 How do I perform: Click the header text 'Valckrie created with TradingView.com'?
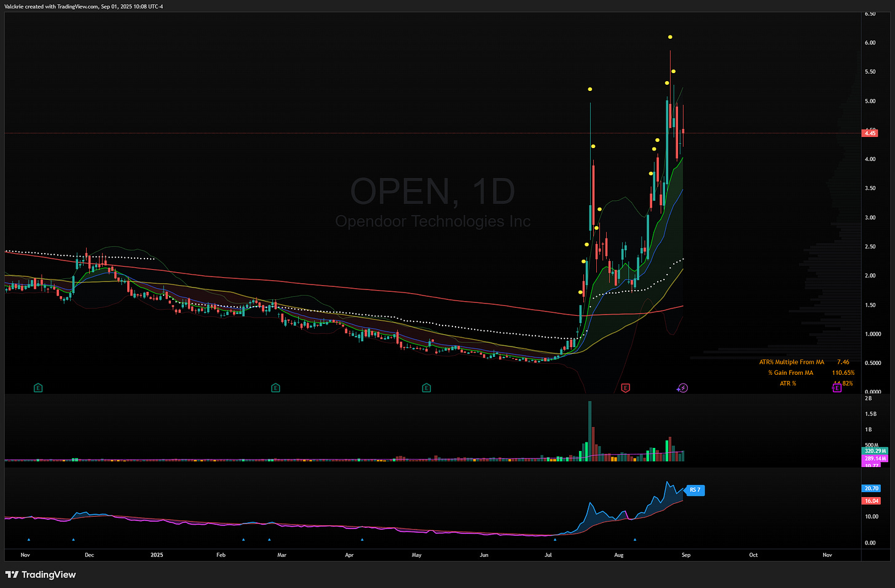click(x=52, y=6)
